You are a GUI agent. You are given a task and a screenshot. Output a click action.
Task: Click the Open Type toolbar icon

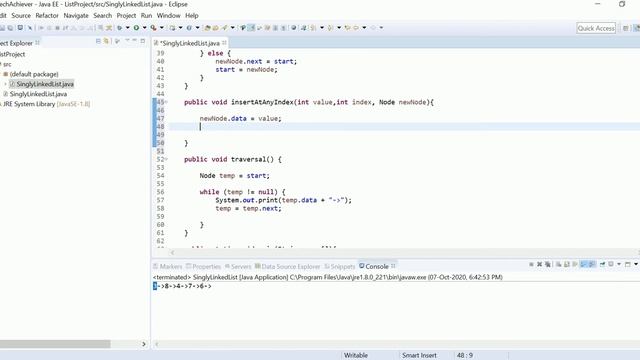207,28
